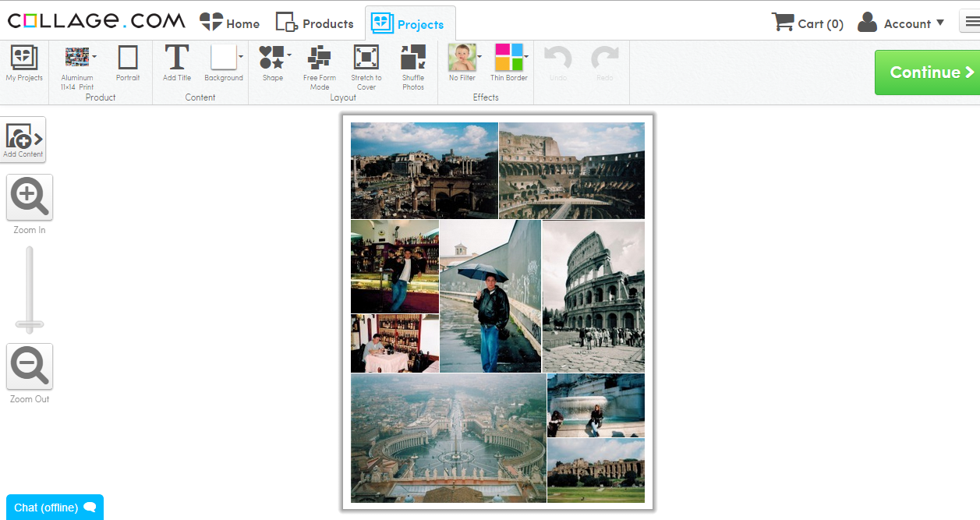Click the Add Title tool
The height and width of the screenshot is (520, 980).
177,63
